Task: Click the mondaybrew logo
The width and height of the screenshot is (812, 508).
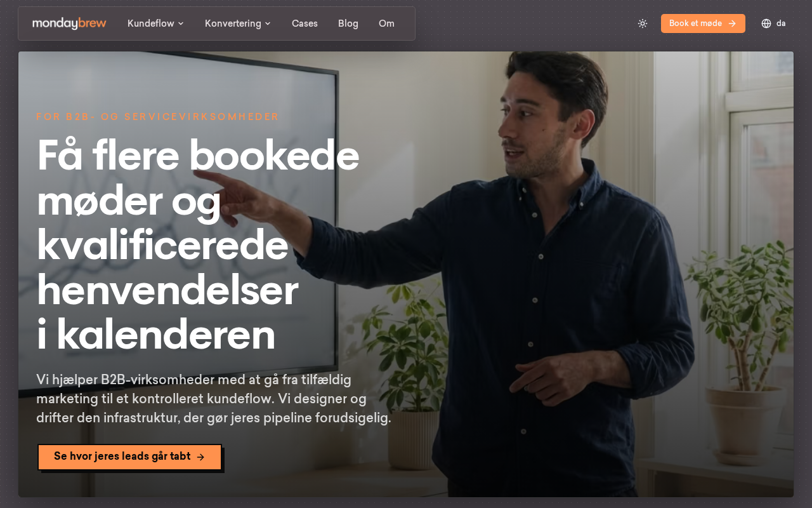Action: [x=69, y=23]
